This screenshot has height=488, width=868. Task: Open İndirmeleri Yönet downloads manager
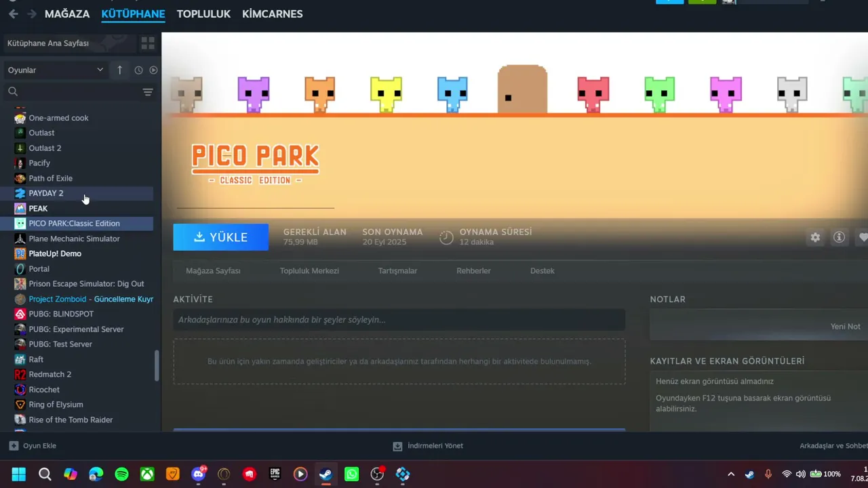click(x=428, y=446)
